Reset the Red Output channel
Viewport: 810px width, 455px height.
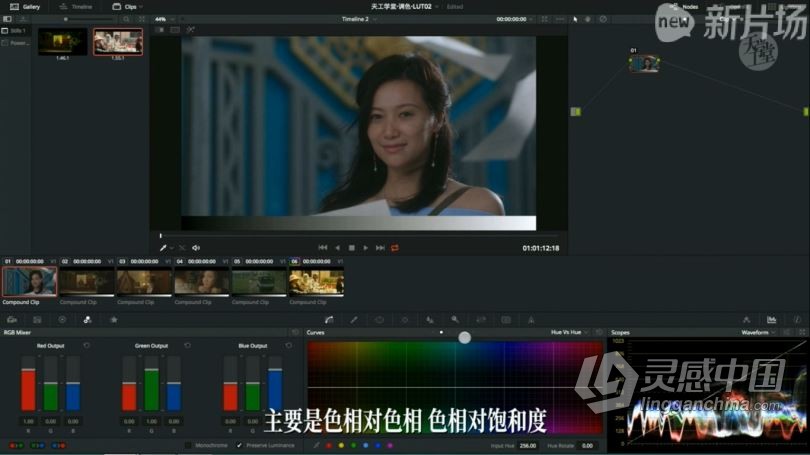(86, 346)
